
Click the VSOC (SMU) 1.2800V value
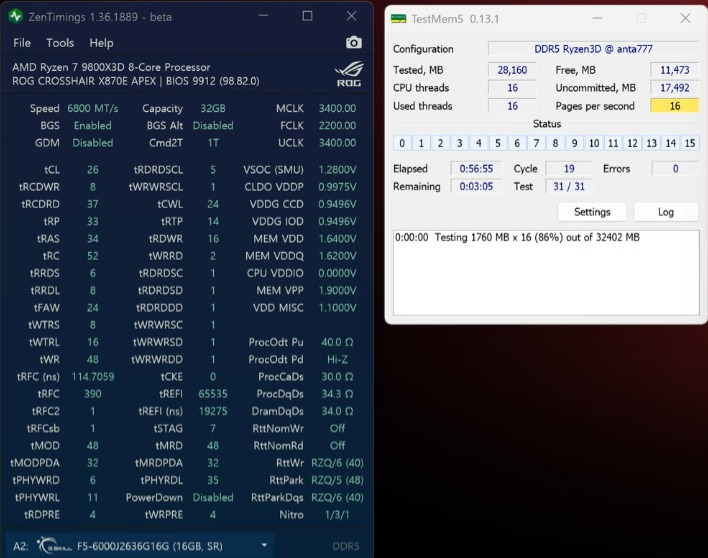point(337,170)
